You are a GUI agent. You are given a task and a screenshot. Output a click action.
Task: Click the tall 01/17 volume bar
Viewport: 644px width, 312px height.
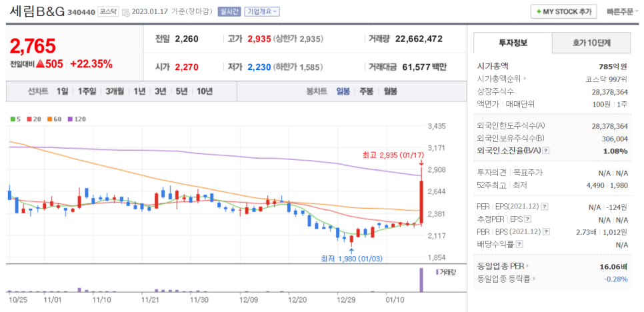click(x=421, y=280)
